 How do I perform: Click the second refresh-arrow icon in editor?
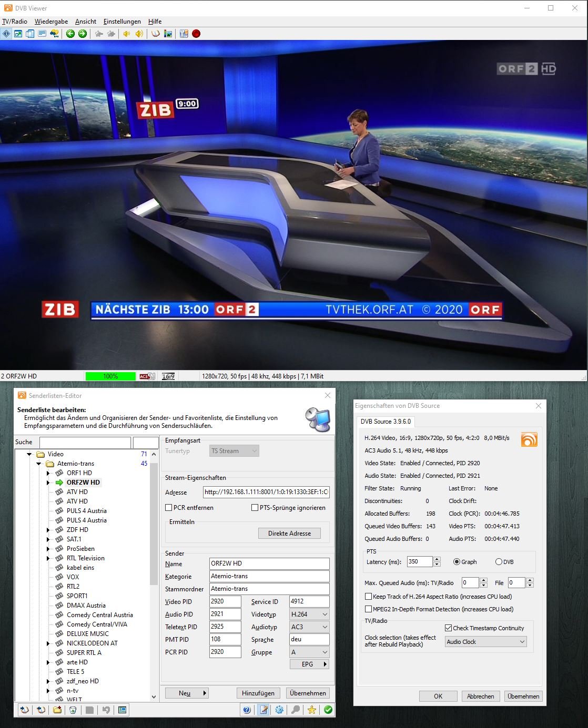(41, 710)
